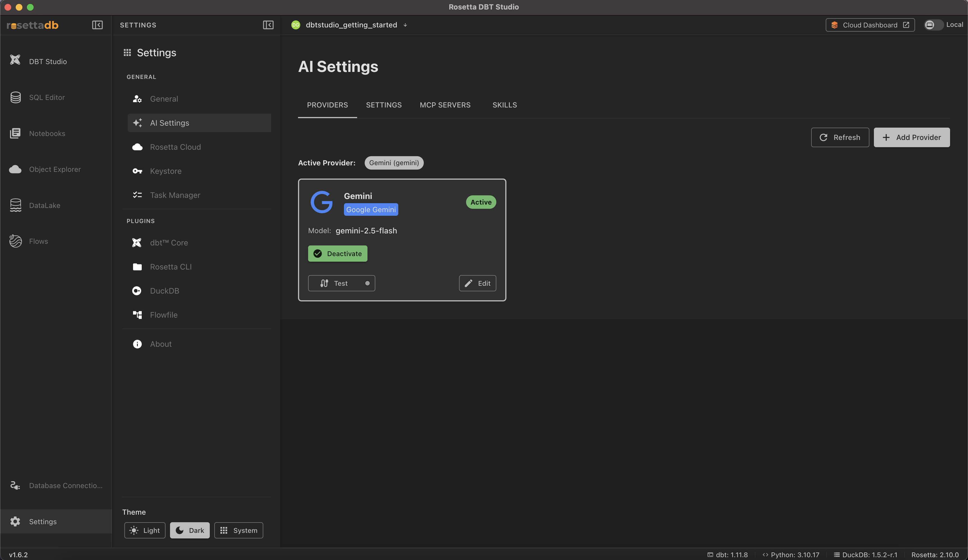Open the Flowfile plugin icon

pyautogui.click(x=137, y=315)
